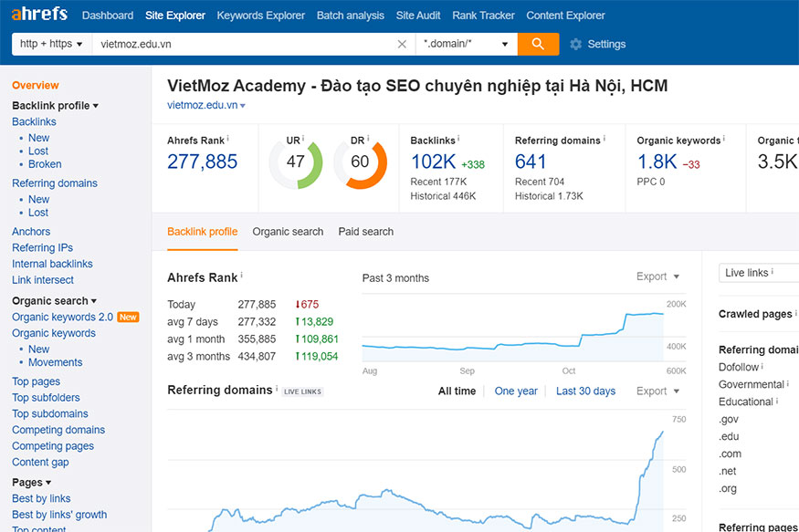Switch to the Organic search tab
This screenshot has width=799, height=532.
[x=288, y=232]
